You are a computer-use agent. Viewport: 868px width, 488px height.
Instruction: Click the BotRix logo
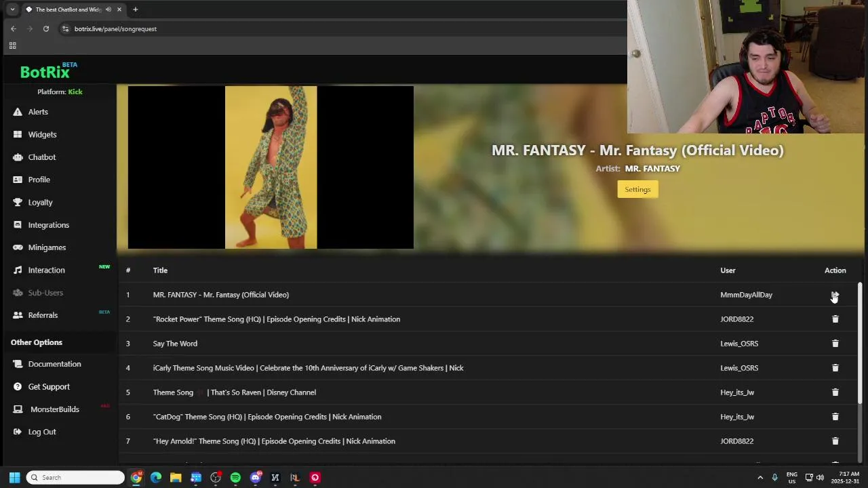coord(47,71)
